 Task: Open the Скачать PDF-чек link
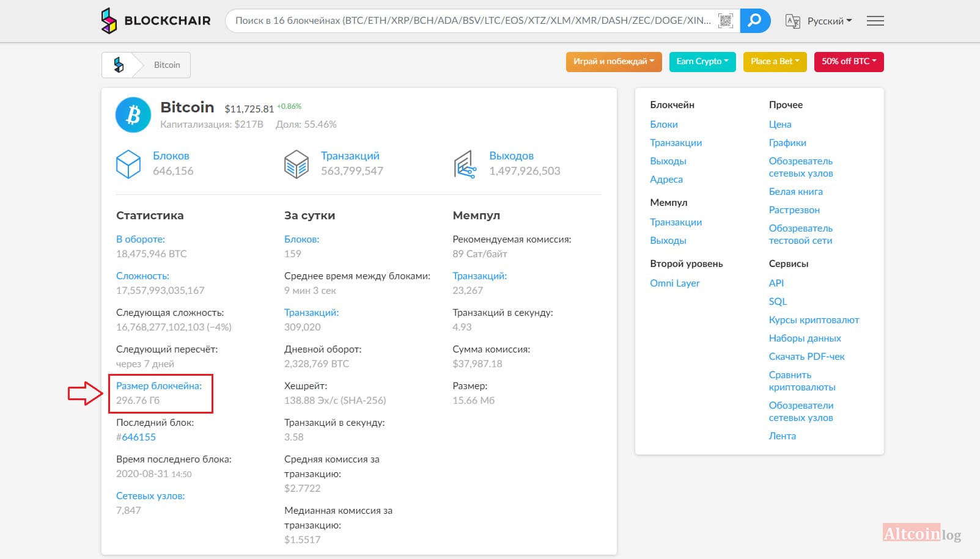(806, 357)
